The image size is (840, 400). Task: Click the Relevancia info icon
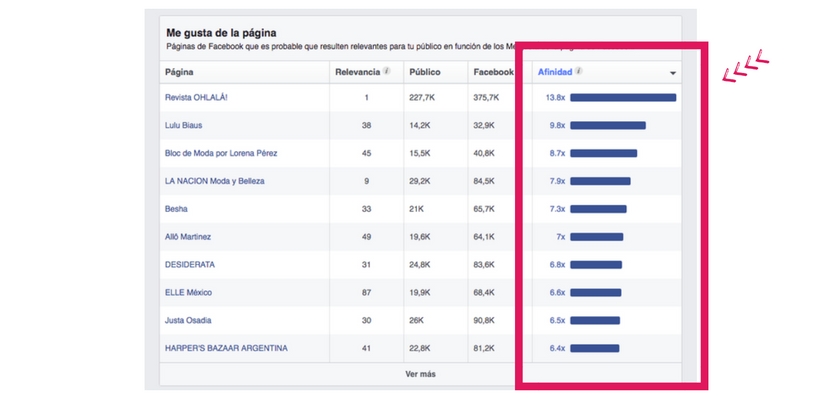coord(387,71)
